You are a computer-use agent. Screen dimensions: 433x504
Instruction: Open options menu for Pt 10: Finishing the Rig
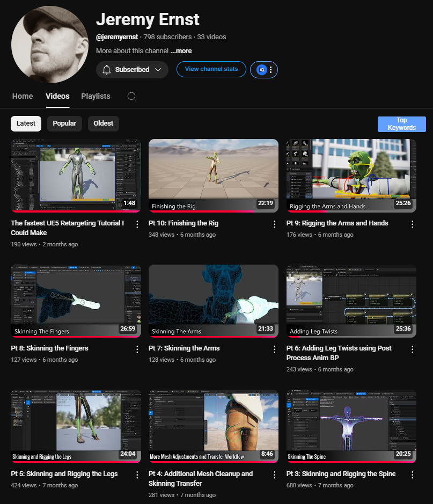(275, 224)
